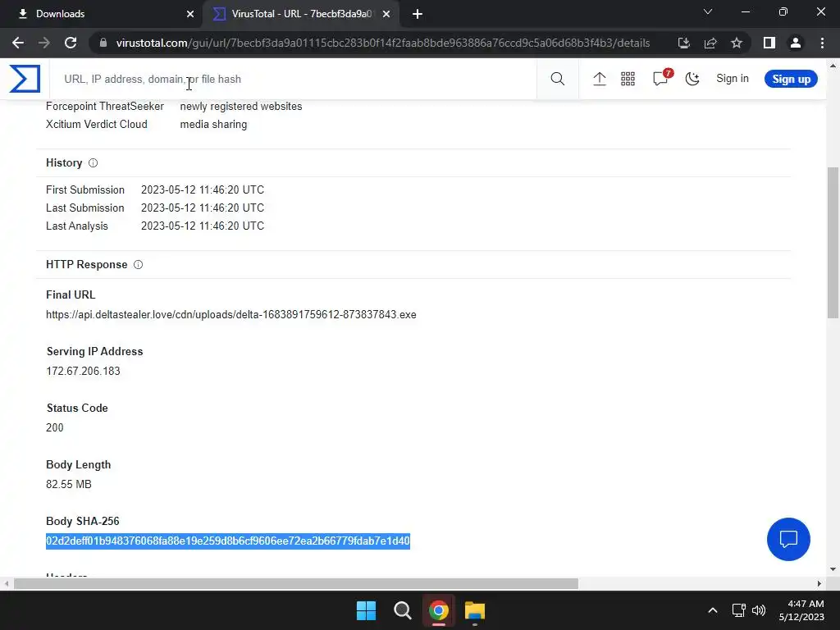
Task: Click the vertical scrollbar thumb
Action: (833, 243)
